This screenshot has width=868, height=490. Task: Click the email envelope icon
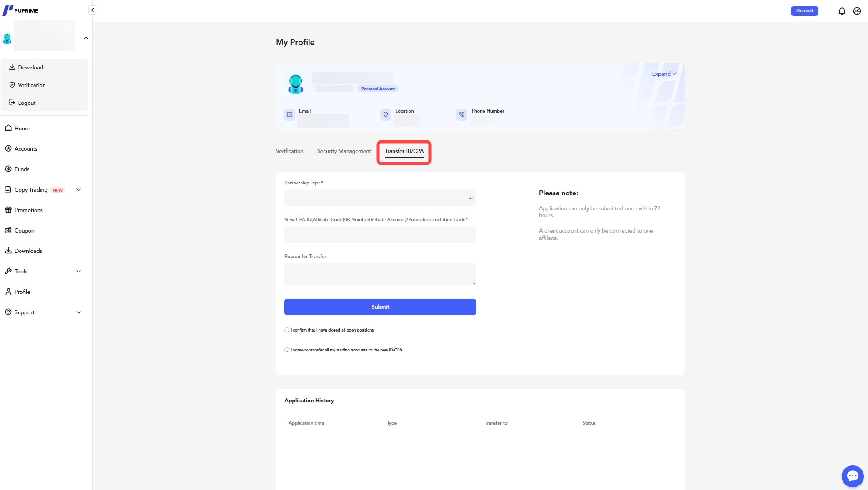[x=289, y=115]
